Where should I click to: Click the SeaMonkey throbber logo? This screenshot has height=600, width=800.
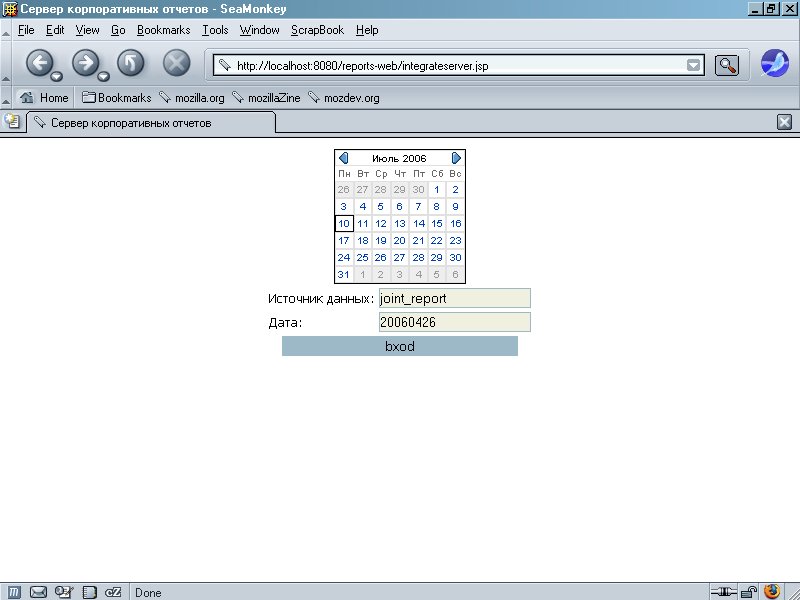(x=774, y=63)
